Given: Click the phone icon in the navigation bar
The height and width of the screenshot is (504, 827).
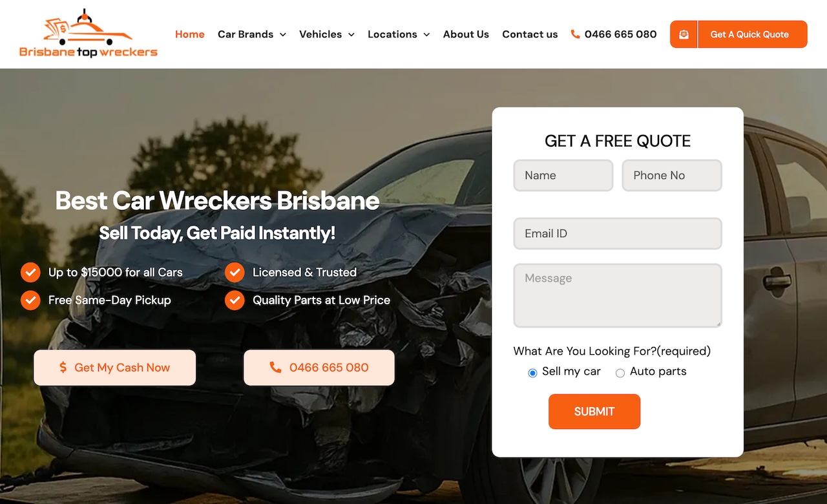Looking at the screenshot, I should point(575,34).
